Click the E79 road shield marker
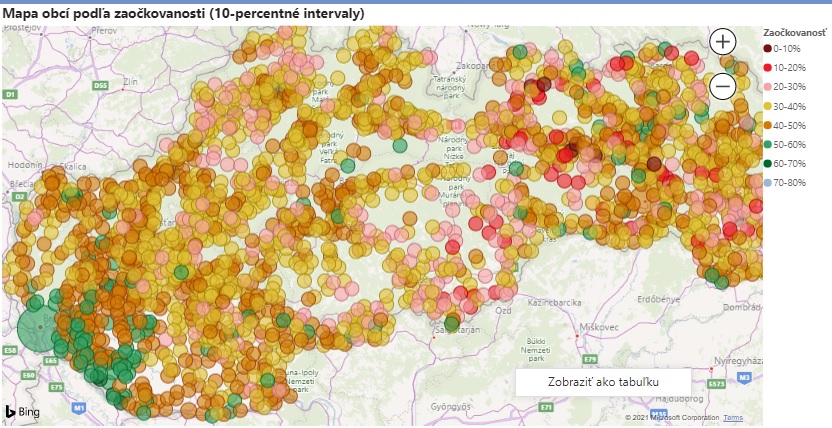This screenshot has height=428, width=832. coord(590,358)
